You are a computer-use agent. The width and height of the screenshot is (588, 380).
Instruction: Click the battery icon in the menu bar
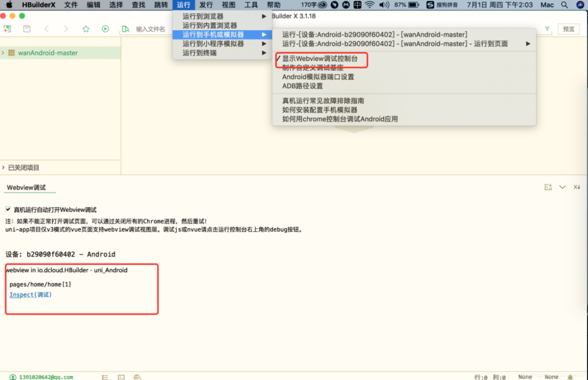pos(413,5)
